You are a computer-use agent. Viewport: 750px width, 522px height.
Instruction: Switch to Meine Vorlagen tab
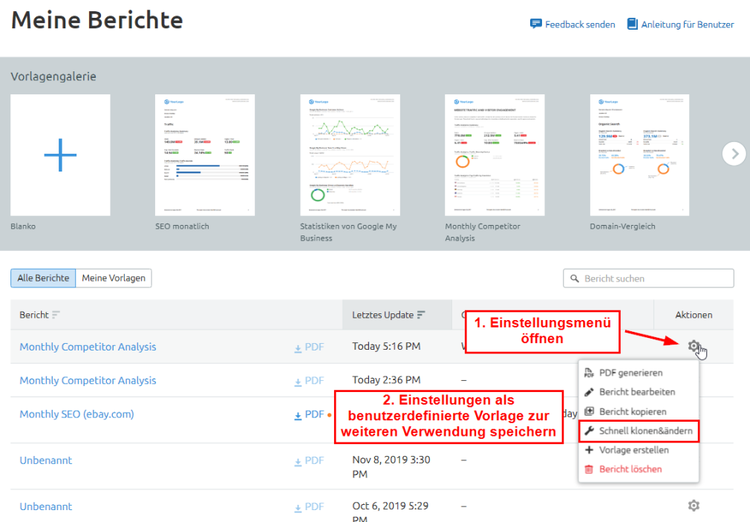pyautogui.click(x=113, y=278)
